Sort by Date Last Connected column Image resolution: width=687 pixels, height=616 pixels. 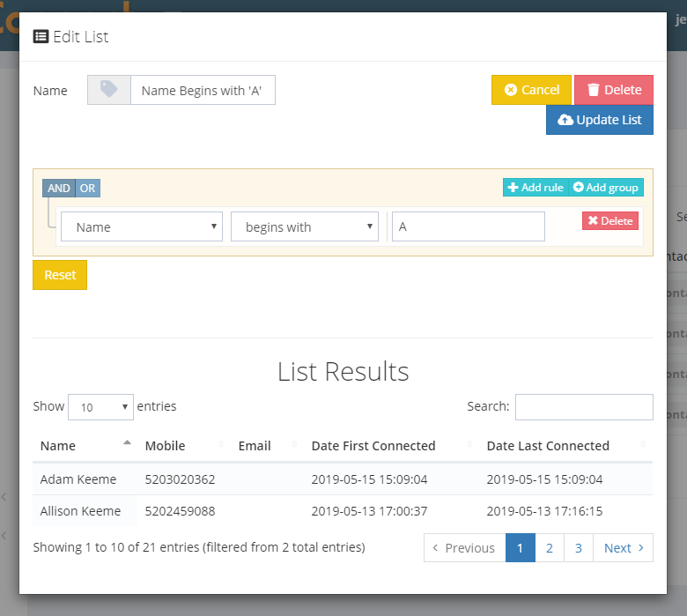click(565, 446)
